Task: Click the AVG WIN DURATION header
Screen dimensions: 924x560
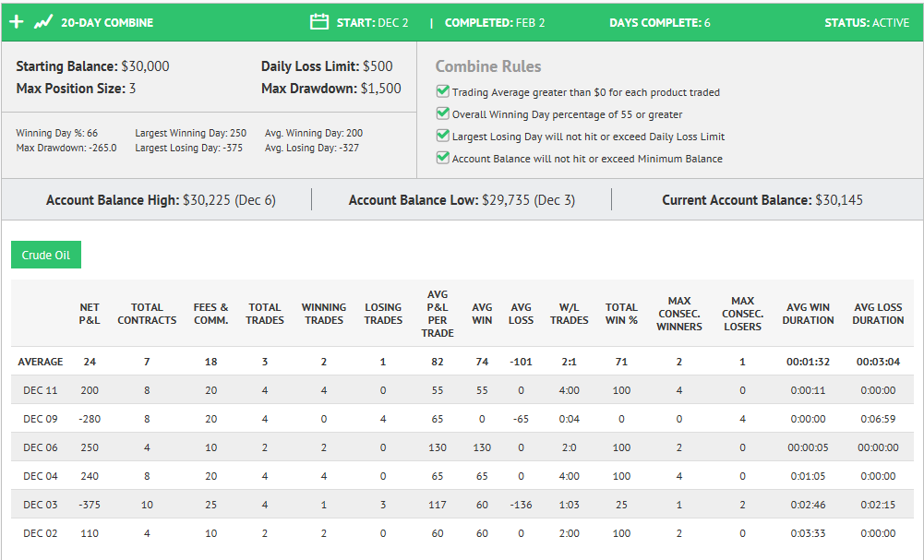Action: click(x=808, y=314)
